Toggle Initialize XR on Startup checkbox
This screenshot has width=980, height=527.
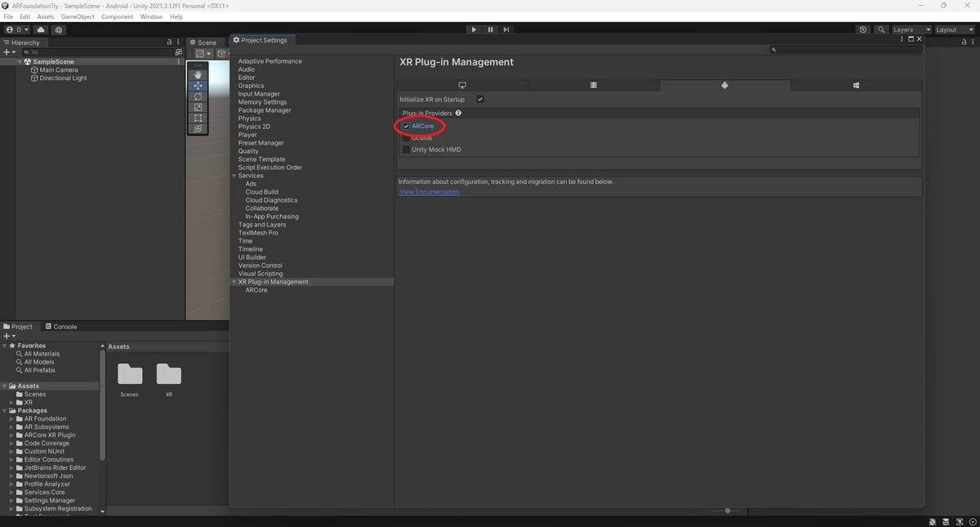pyautogui.click(x=480, y=99)
